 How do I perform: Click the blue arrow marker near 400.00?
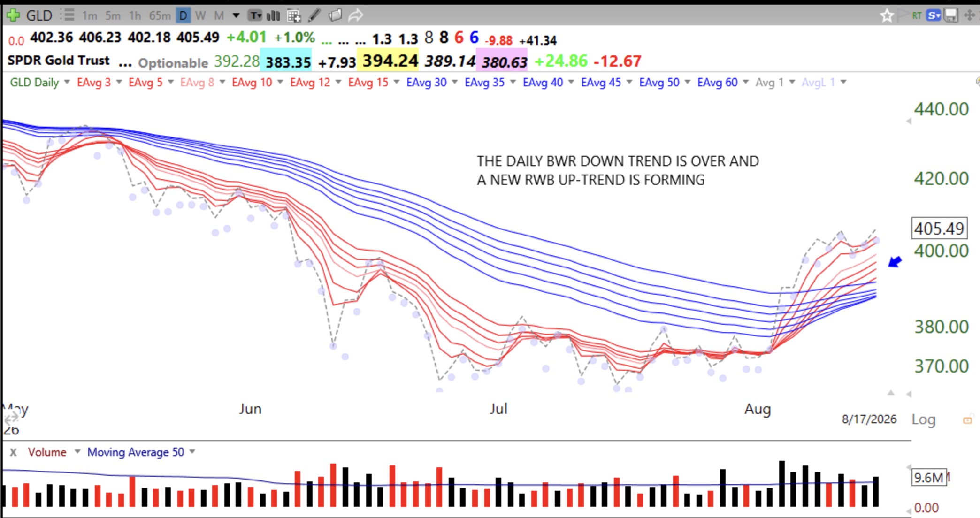coord(895,261)
